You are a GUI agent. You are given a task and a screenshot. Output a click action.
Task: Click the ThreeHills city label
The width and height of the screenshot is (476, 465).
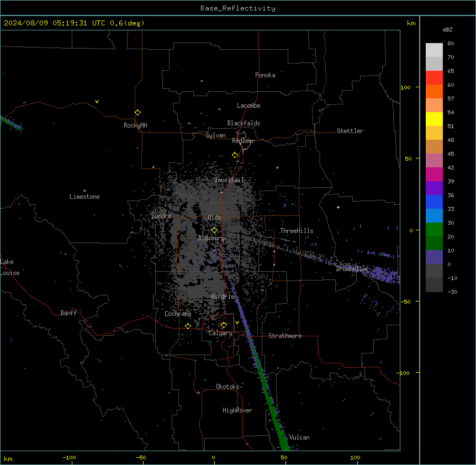[297, 231]
